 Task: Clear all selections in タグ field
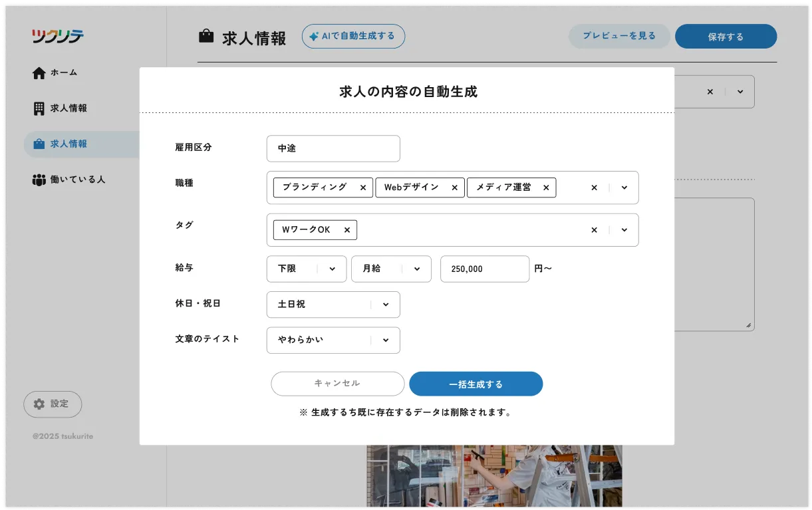click(594, 230)
